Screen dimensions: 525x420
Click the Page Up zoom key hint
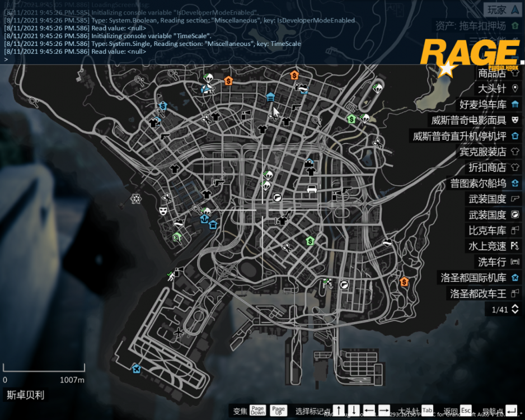coord(278,410)
